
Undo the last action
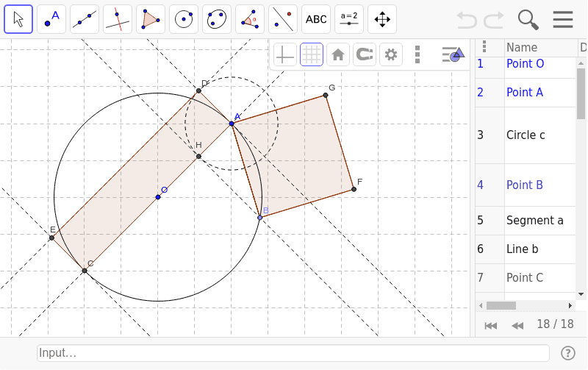tap(467, 20)
